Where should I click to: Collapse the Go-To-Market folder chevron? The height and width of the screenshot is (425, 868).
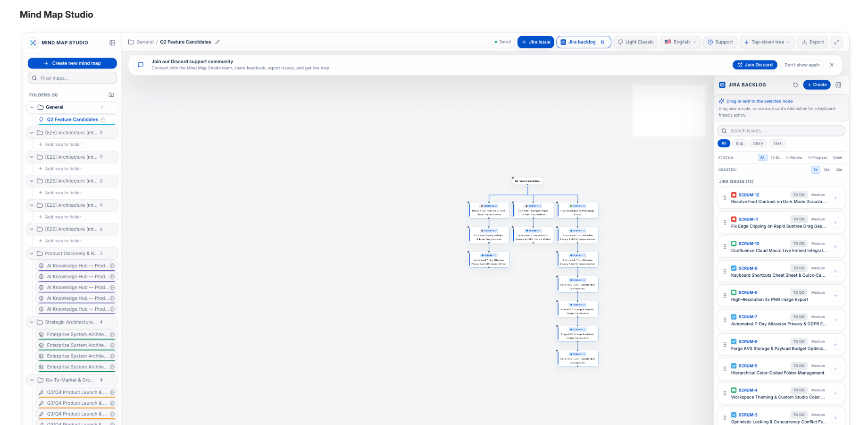32,380
